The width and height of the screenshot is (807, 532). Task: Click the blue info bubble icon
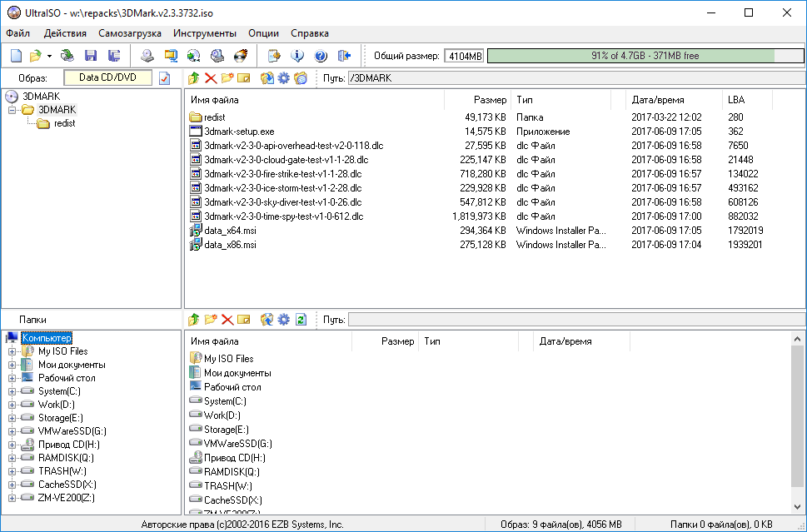click(297, 56)
